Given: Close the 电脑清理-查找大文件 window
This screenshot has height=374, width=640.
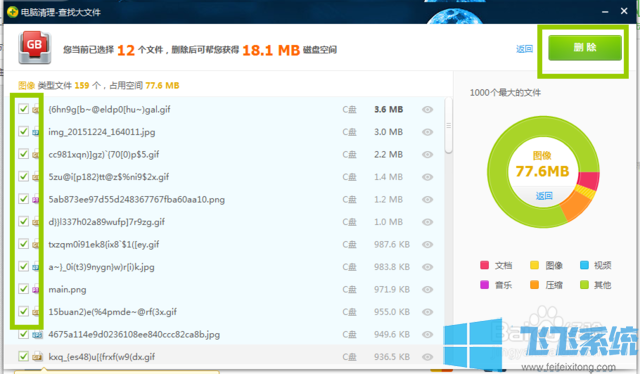Looking at the screenshot, I should click(x=624, y=11).
